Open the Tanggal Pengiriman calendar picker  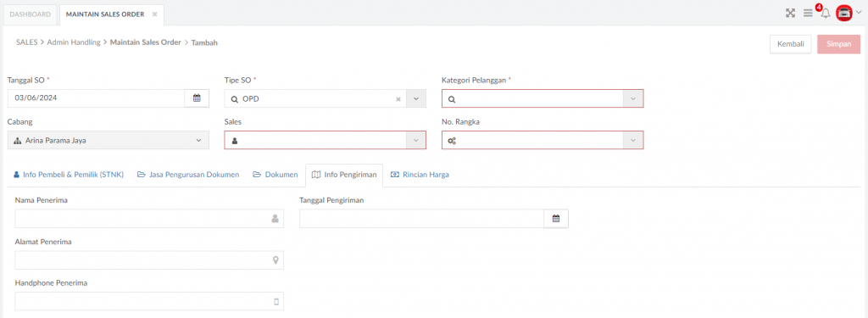tap(556, 219)
